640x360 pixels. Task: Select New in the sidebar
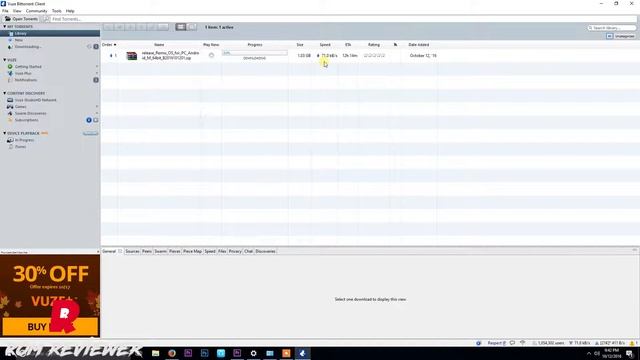click(x=19, y=40)
